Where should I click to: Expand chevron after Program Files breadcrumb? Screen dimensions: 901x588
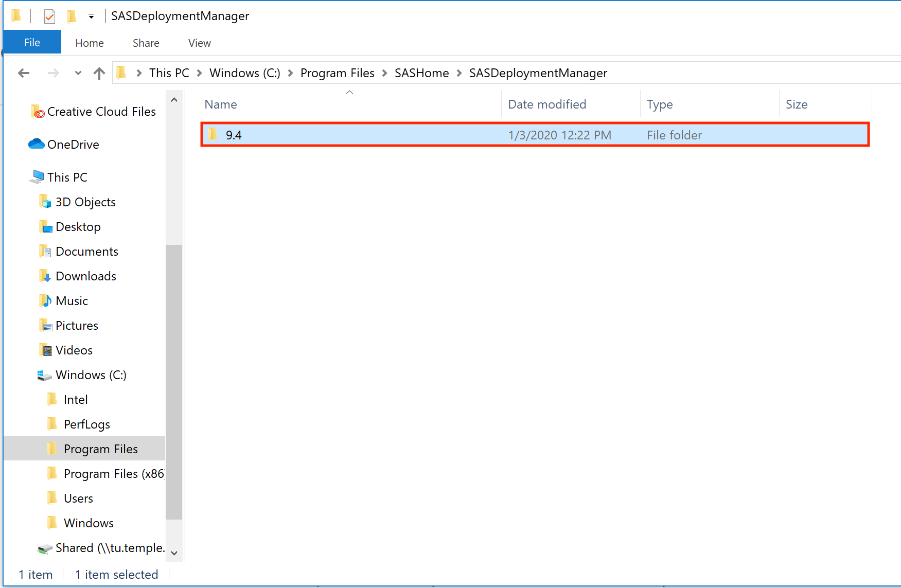[385, 73]
